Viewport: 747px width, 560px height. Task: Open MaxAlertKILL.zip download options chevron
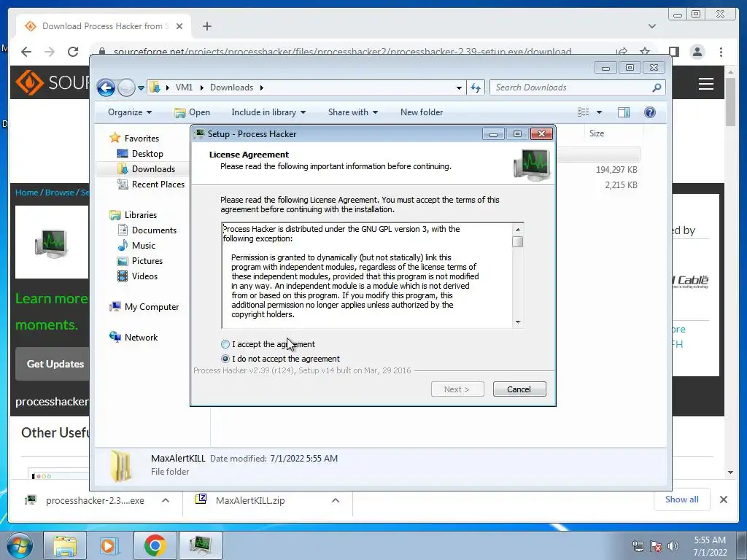click(336, 500)
